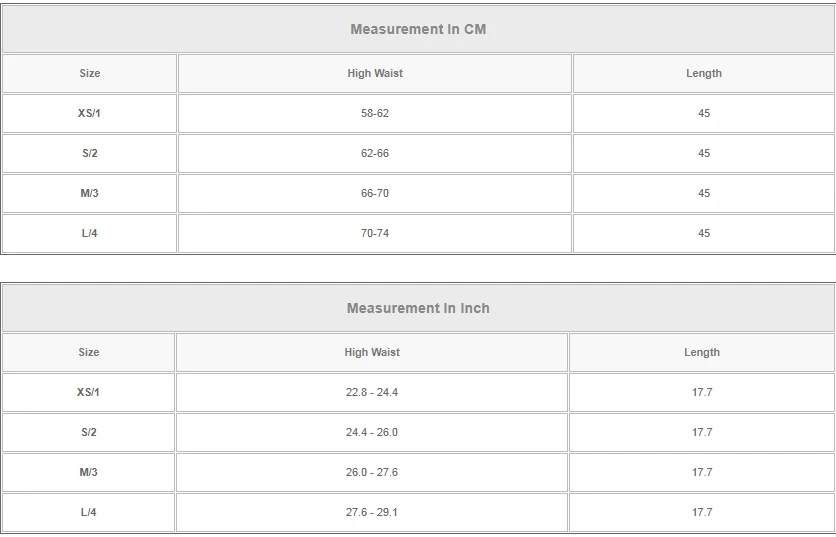Click the 62-66 high waist cell

point(375,153)
